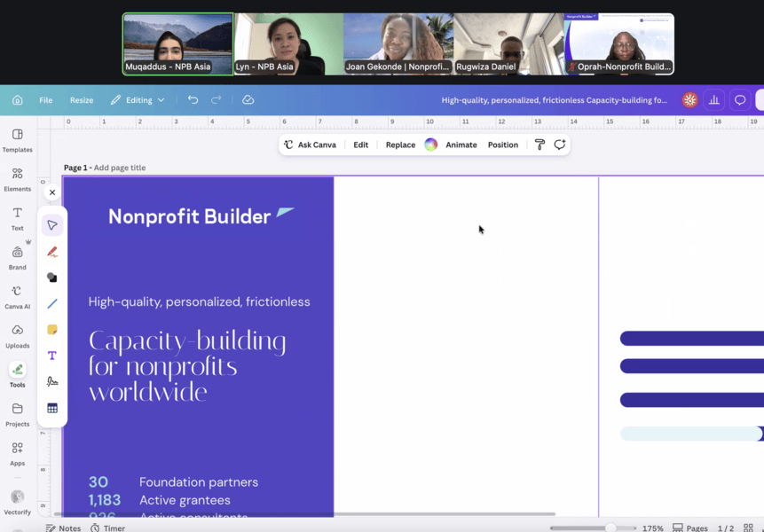This screenshot has height=532, width=764.
Task: Select 'Active grantees' text
Action: click(185, 500)
